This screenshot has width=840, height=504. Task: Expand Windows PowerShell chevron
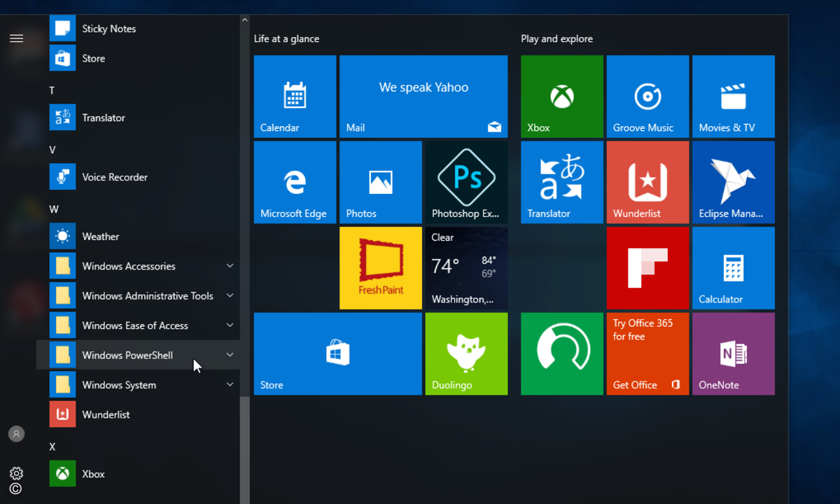(x=230, y=355)
